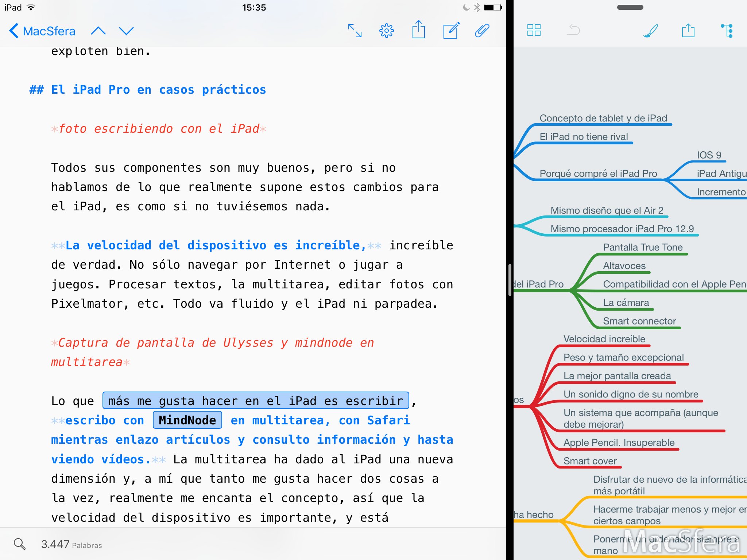Open MindNode style brush inspector

(x=651, y=31)
